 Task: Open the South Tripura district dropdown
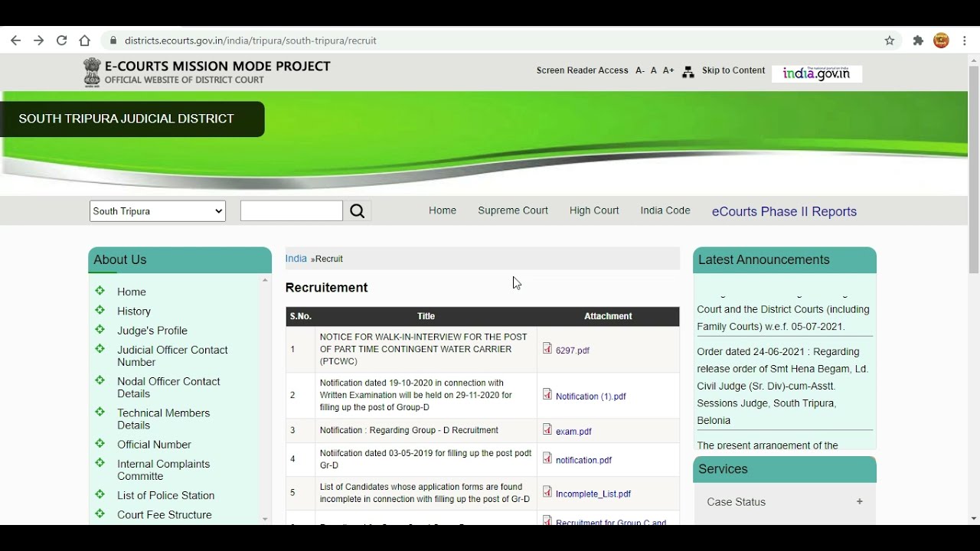[x=158, y=211]
